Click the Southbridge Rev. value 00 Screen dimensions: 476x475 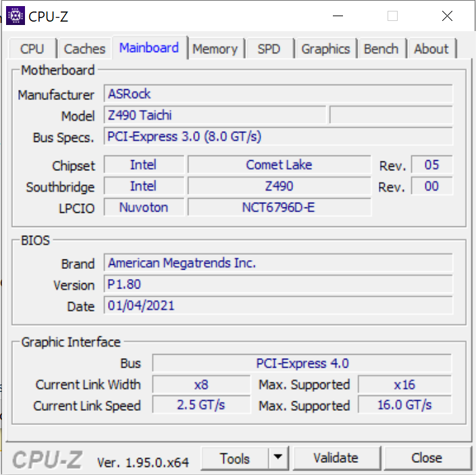click(431, 186)
